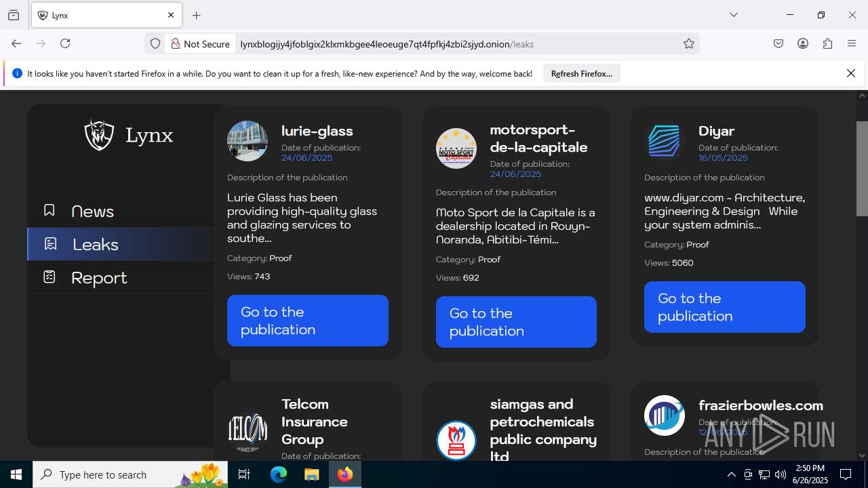Click the frazierbowles.com title
This screenshot has height=488, width=868.
[761, 405]
